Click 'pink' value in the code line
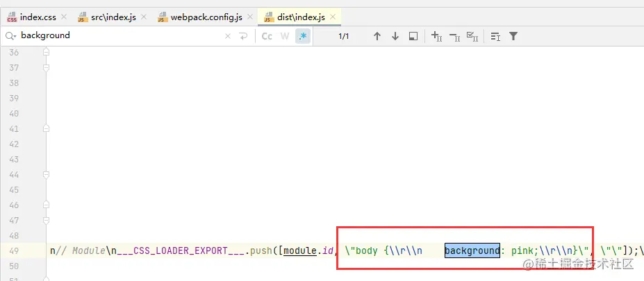Image resolution: width=644 pixels, height=281 pixels. (522, 250)
